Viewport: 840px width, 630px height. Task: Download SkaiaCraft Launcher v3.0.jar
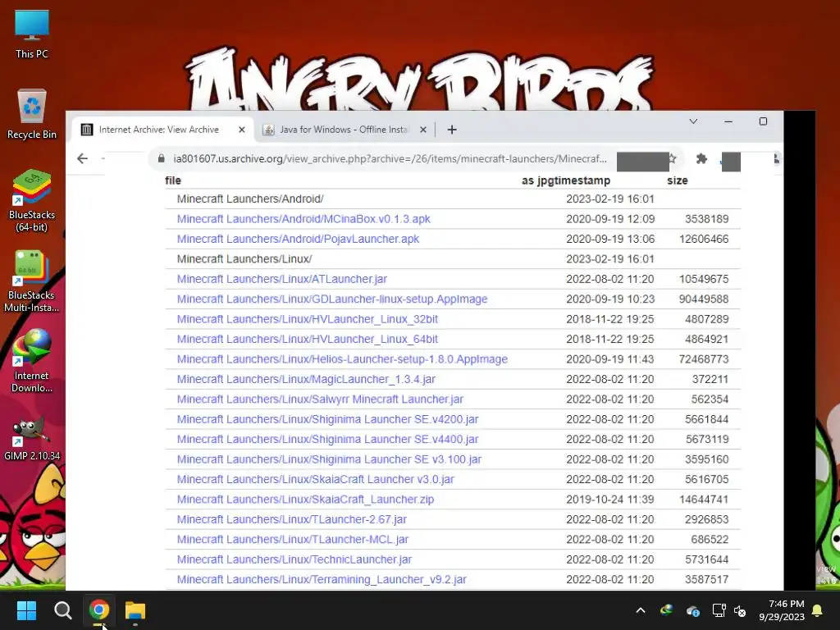tap(315, 479)
